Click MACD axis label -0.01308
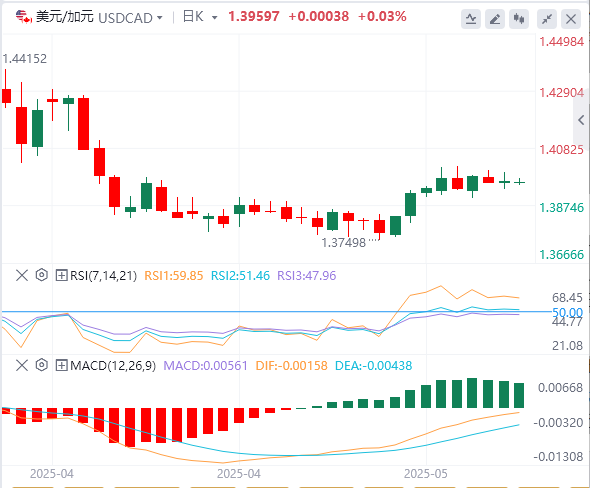Image resolution: width=590 pixels, height=488 pixels. (558, 457)
